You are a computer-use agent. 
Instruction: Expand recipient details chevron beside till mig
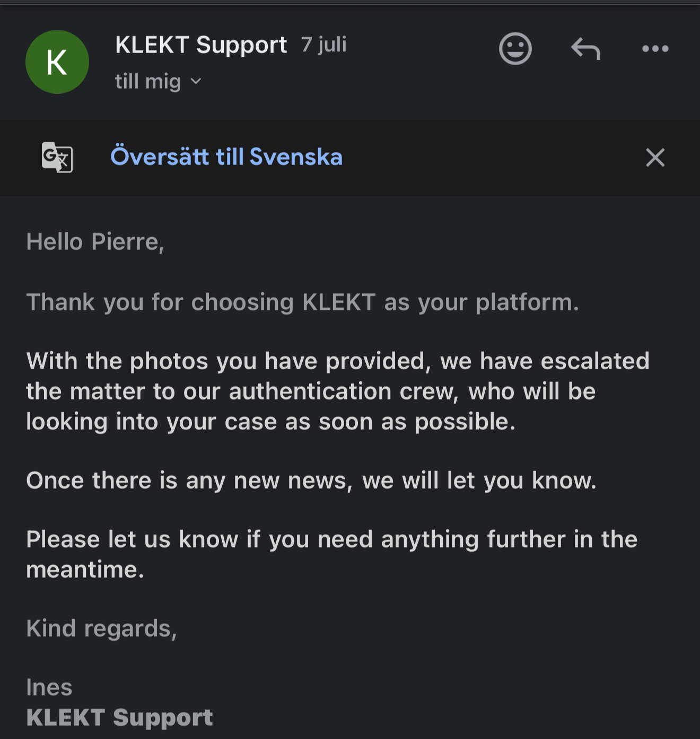point(196,81)
